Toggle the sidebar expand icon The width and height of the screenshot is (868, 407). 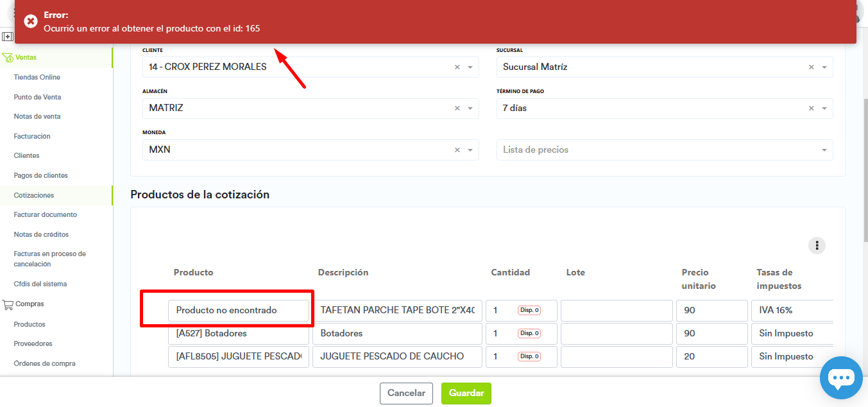(8, 37)
